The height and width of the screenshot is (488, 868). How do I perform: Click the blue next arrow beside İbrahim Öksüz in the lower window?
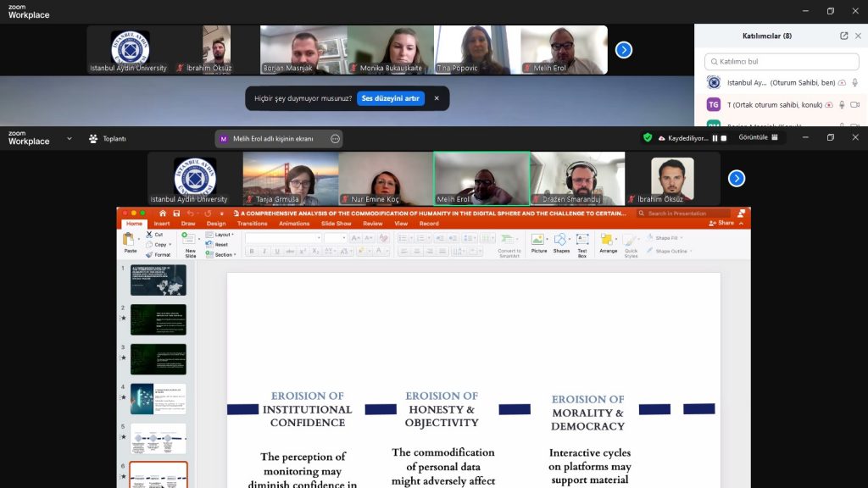(x=737, y=178)
